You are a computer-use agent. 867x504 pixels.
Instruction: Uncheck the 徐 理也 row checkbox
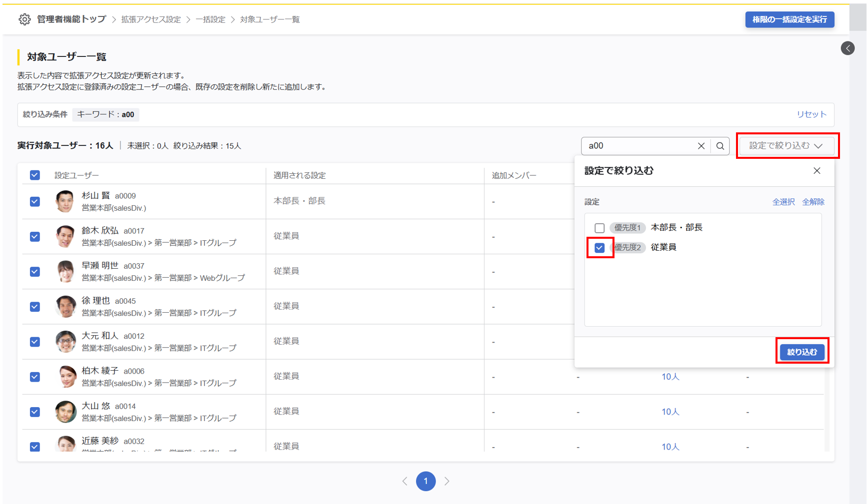point(34,307)
